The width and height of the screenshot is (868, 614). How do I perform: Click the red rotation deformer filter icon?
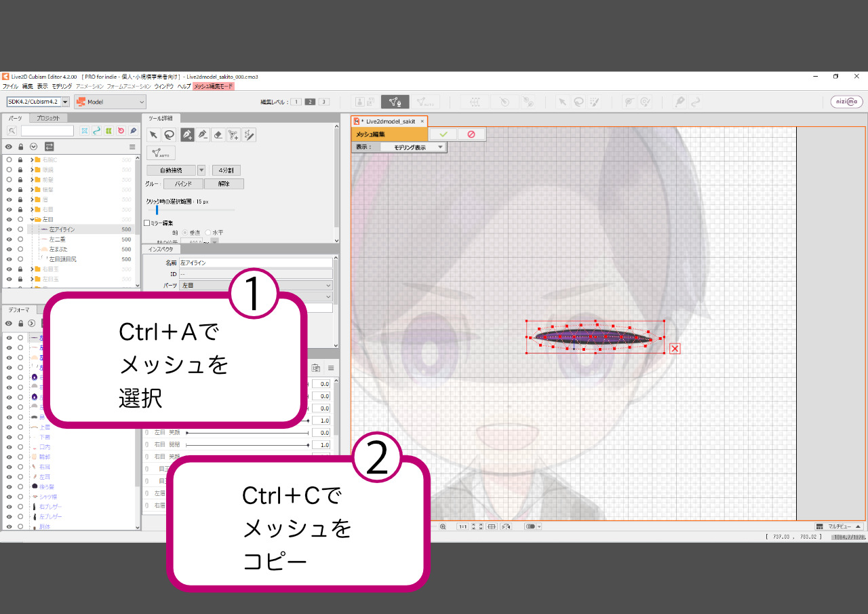[x=121, y=130]
